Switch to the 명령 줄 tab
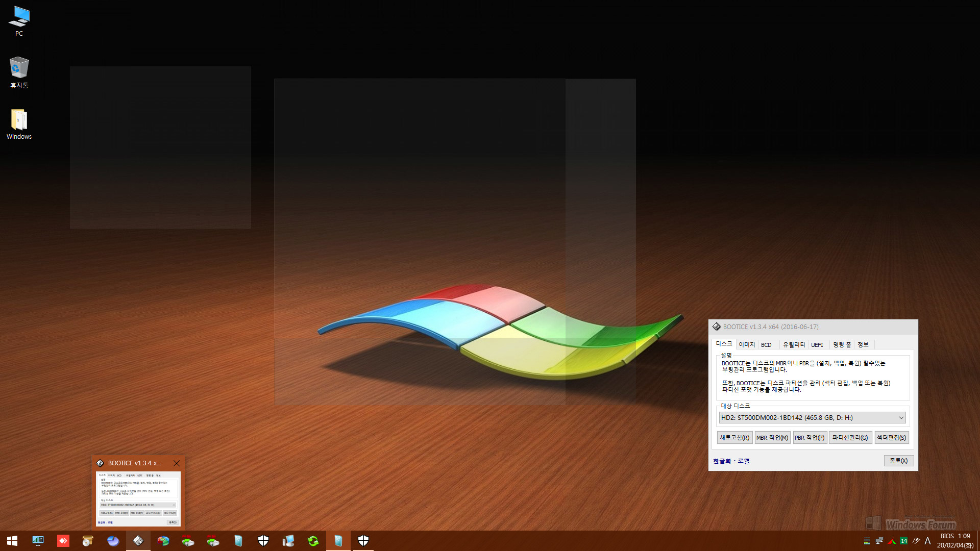The width and height of the screenshot is (980, 551). 842,345
